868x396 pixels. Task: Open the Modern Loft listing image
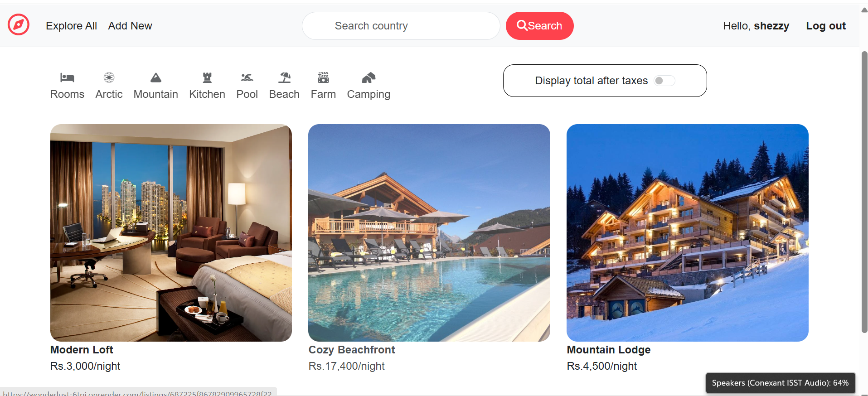(171, 233)
